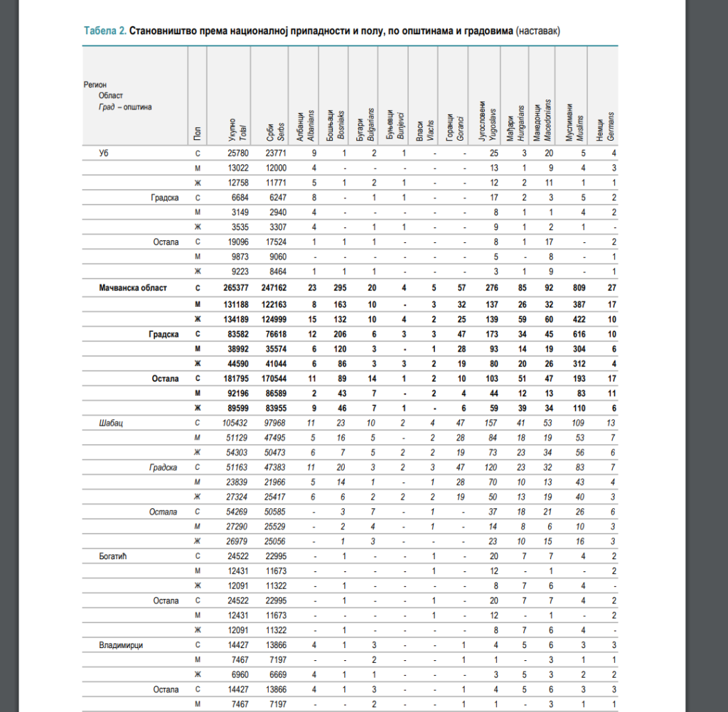728x712 pixels.
Task: Select the 'Пол' column header
Action: (x=197, y=132)
